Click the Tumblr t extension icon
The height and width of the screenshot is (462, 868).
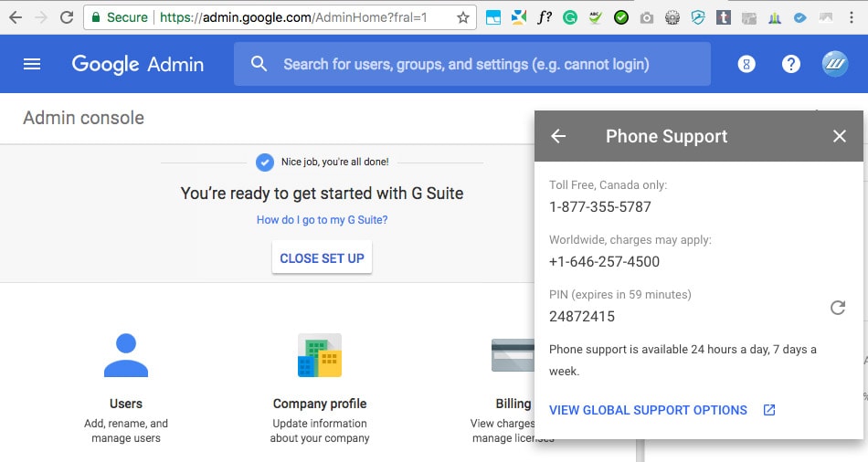(x=723, y=17)
